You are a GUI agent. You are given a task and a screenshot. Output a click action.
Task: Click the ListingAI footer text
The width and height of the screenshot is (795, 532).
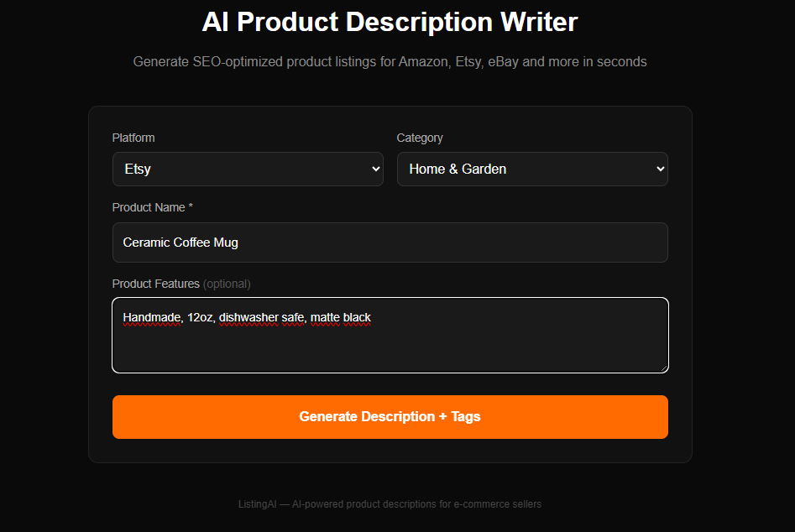coord(390,503)
